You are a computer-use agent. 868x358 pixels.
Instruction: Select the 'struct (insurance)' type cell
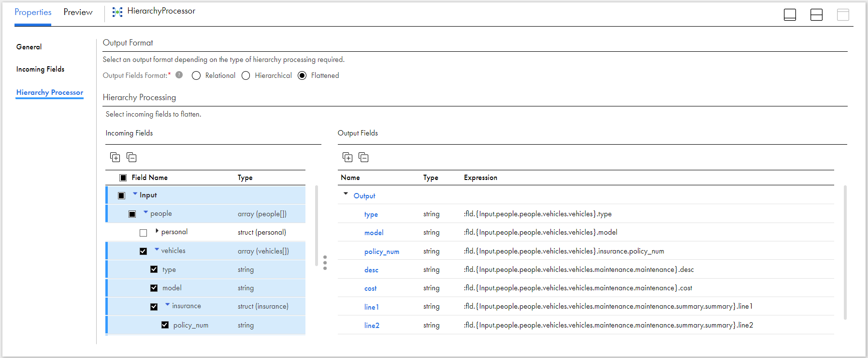[x=263, y=306]
